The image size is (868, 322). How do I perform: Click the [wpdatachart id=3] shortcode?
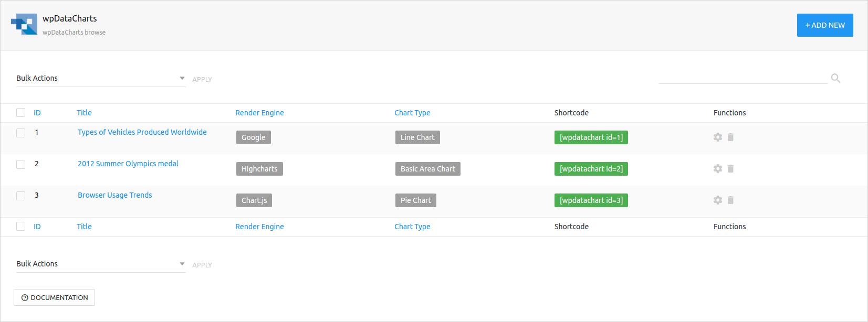(591, 200)
